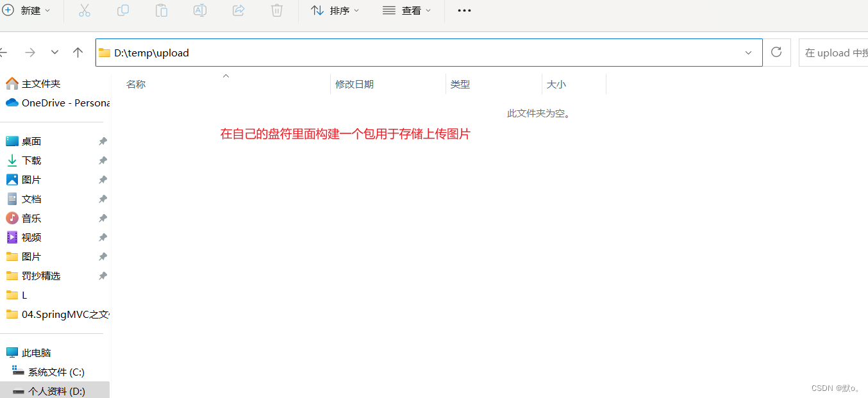This screenshot has height=398, width=868.
Task: Click the folder icon in address bar
Action: (104, 53)
